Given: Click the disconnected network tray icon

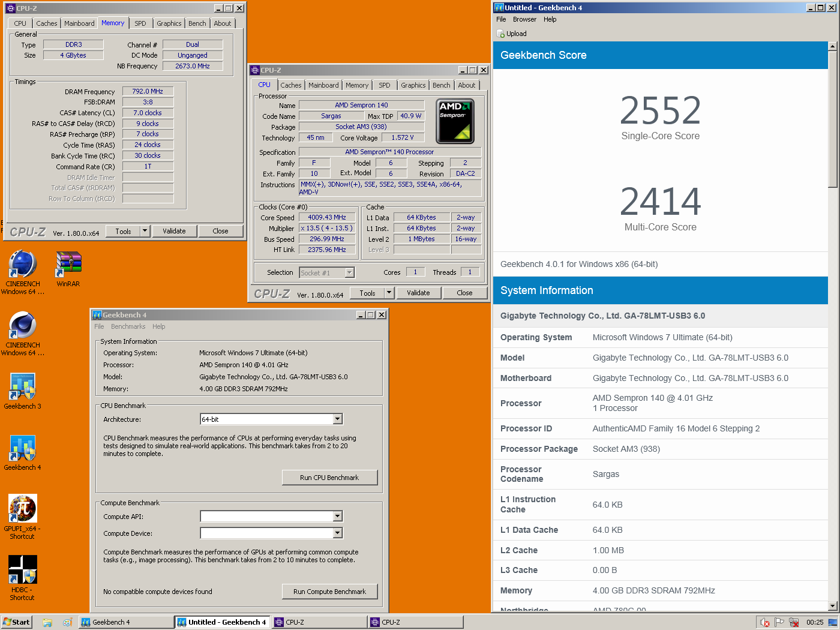Looking at the screenshot, I should pos(794,623).
